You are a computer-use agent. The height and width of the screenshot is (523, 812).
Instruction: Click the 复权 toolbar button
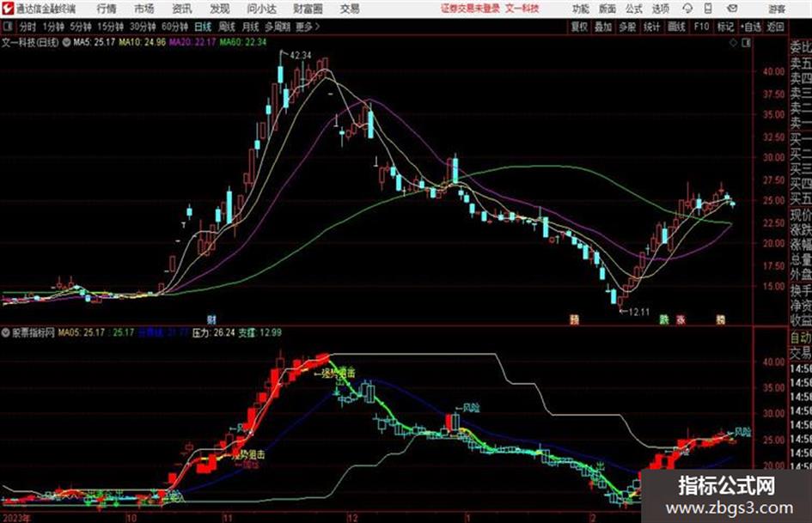[x=579, y=27]
